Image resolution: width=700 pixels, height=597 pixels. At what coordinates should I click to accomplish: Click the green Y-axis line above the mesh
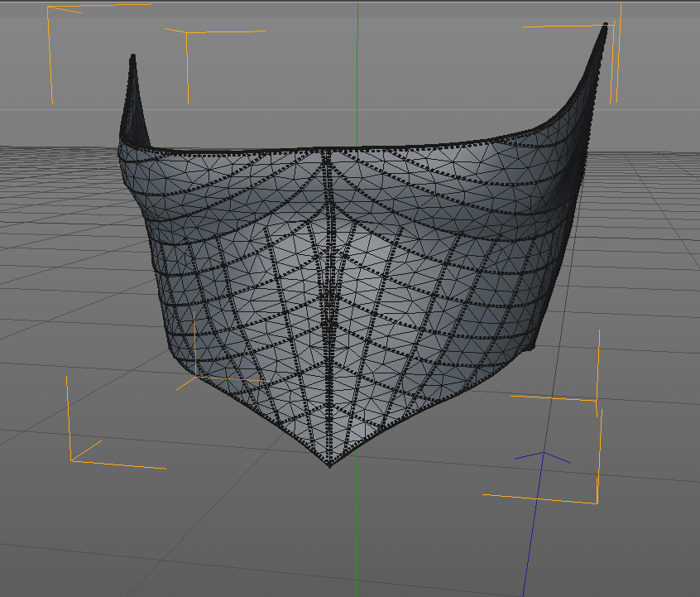pos(357,75)
